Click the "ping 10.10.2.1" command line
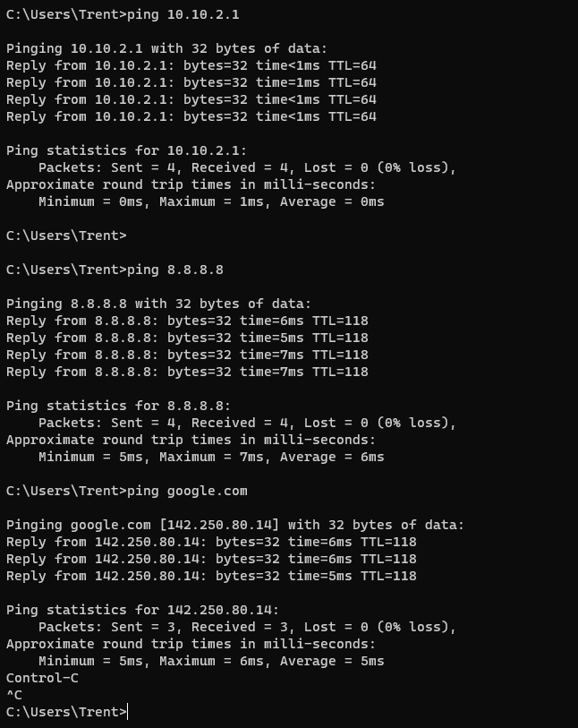 click(123, 14)
